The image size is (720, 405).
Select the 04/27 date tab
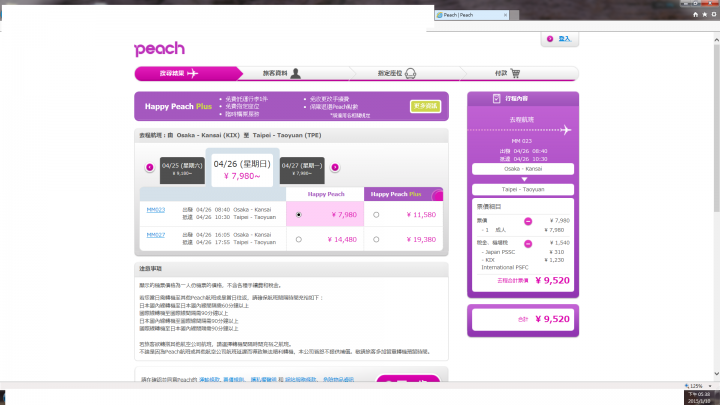(x=302, y=170)
